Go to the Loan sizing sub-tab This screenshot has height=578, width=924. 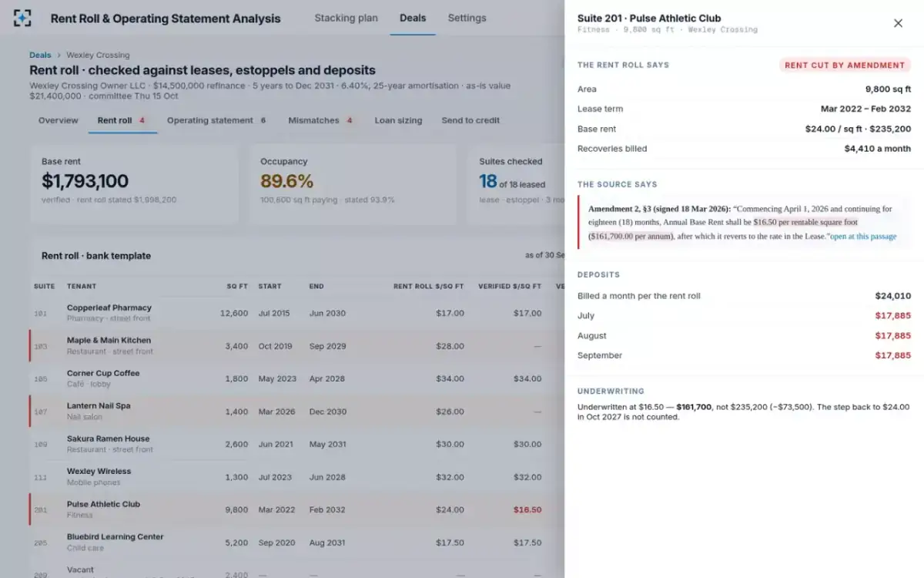pyautogui.click(x=398, y=120)
